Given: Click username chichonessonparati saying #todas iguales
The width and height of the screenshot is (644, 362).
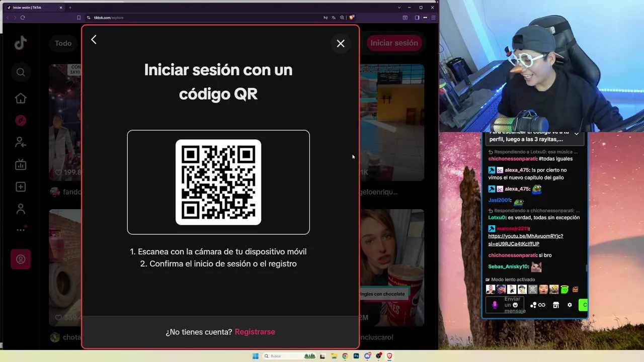Looking at the screenshot, I should coord(512,159).
